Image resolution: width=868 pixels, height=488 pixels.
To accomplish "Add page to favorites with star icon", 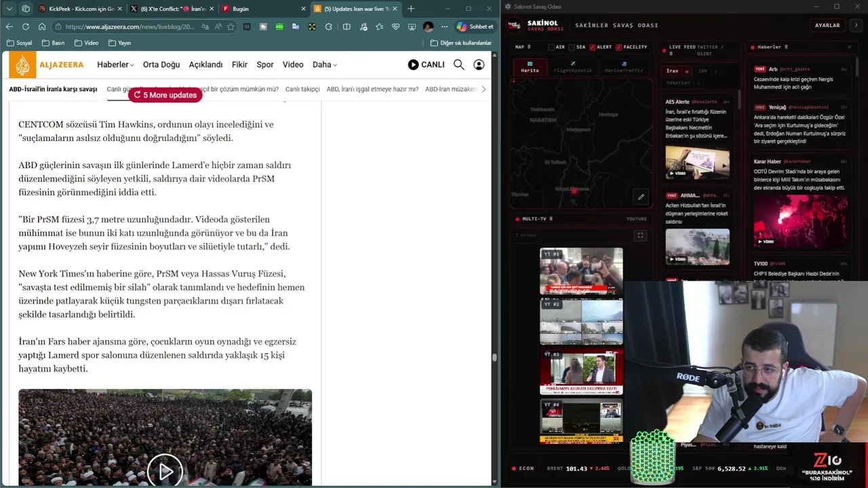I will tap(231, 26).
